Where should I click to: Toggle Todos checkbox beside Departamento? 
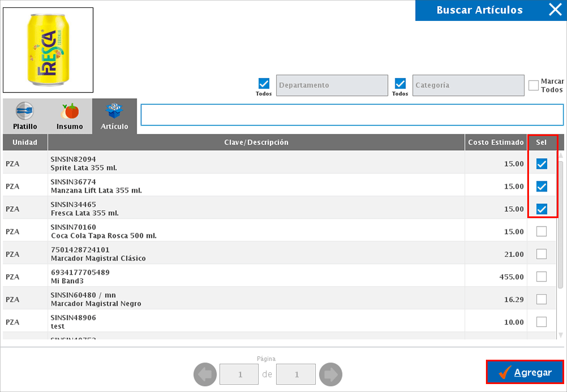click(264, 83)
